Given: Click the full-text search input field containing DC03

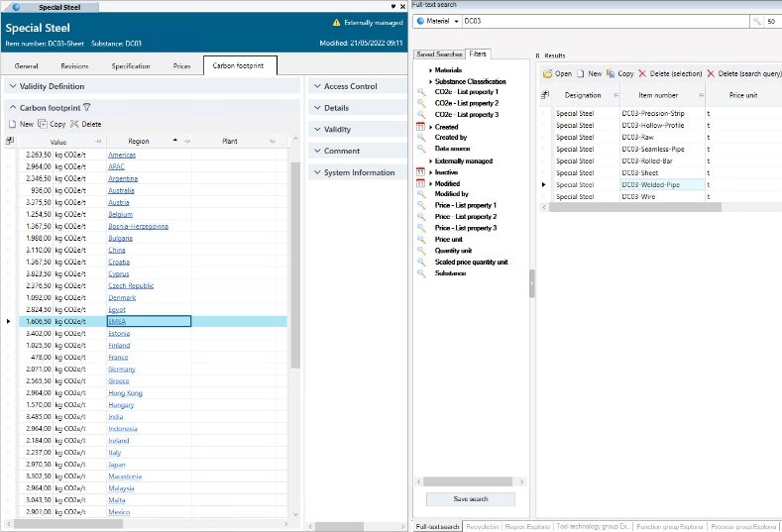Looking at the screenshot, I should click(x=606, y=21).
